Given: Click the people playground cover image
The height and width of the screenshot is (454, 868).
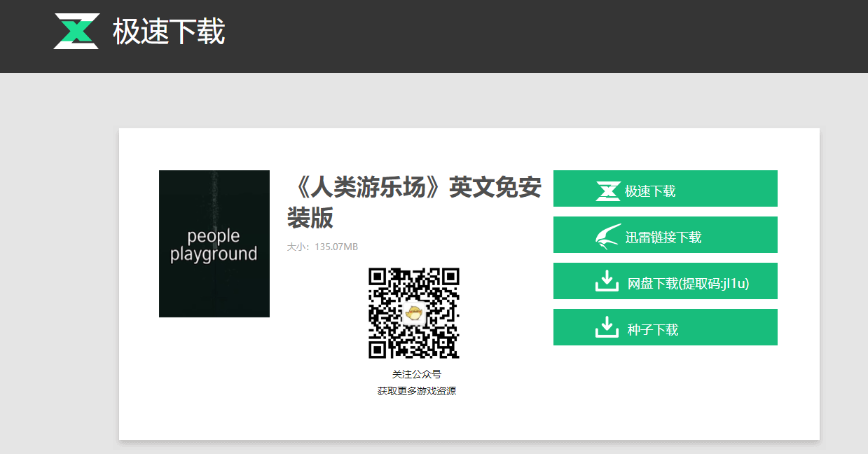Looking at the screenshot, I should [x=214, y=244].
